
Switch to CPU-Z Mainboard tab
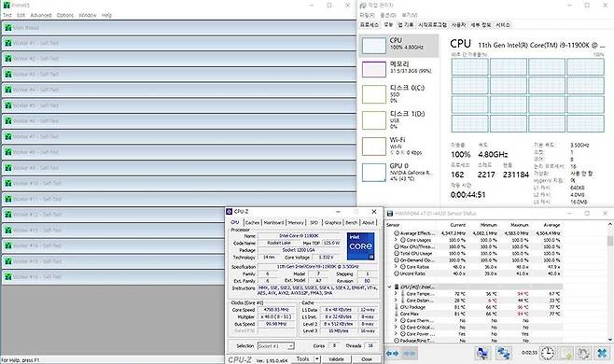tap(273, 222)
